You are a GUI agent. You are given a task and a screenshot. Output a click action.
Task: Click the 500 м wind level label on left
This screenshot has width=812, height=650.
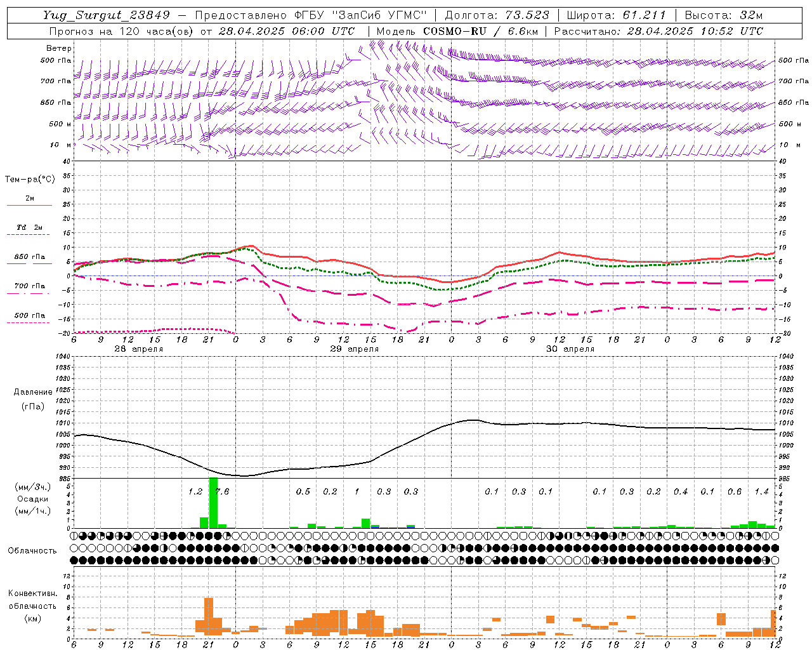[61, 124]
